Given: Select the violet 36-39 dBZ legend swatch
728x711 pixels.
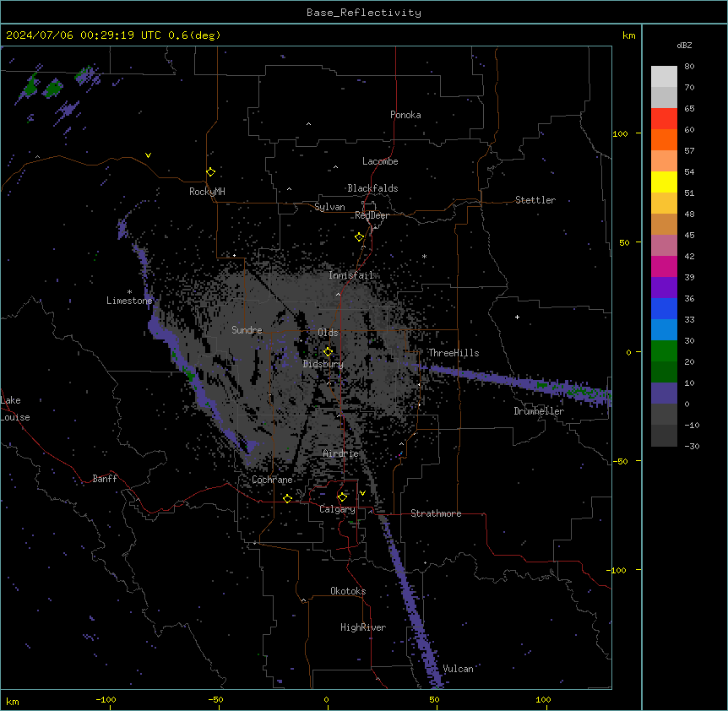Looking at the screenshot, I should pos(664,288).
